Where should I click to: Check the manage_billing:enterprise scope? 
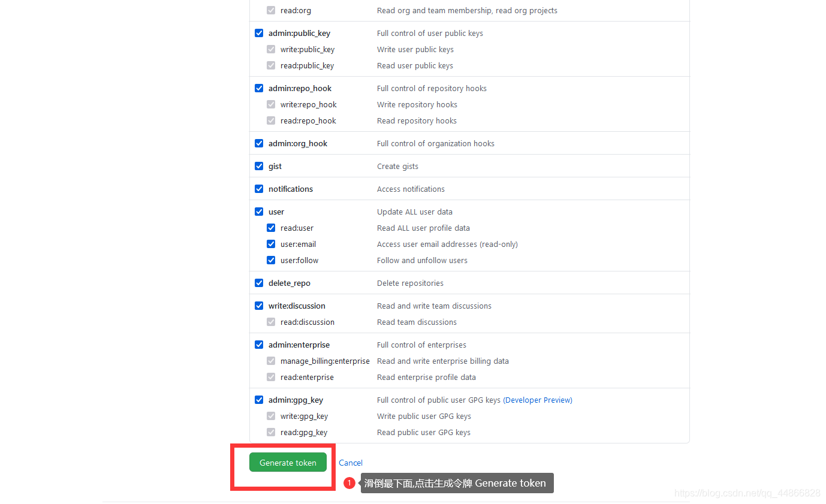(x=271, y=360)
